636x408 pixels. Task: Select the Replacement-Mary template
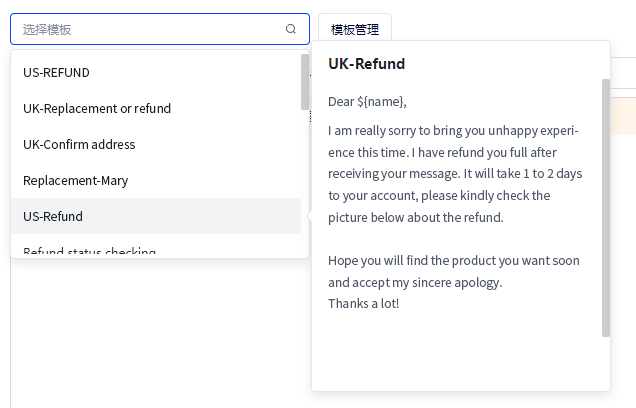(76, 181)
